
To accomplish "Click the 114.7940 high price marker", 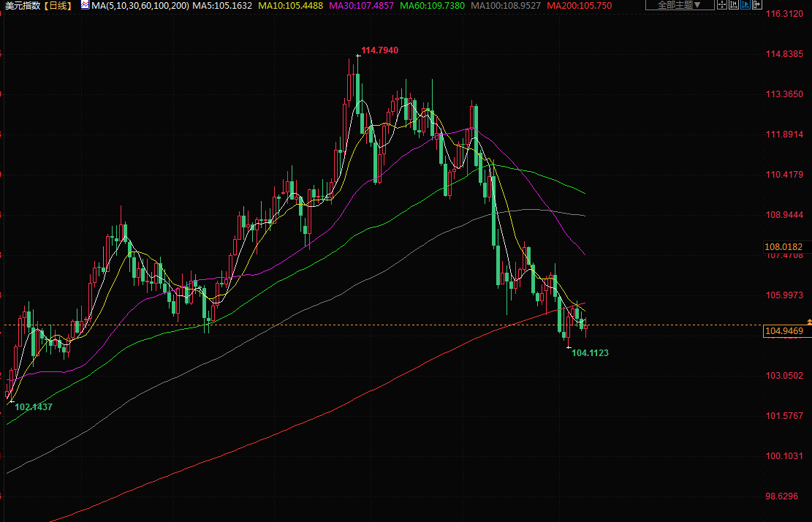I will coord(379,50).
